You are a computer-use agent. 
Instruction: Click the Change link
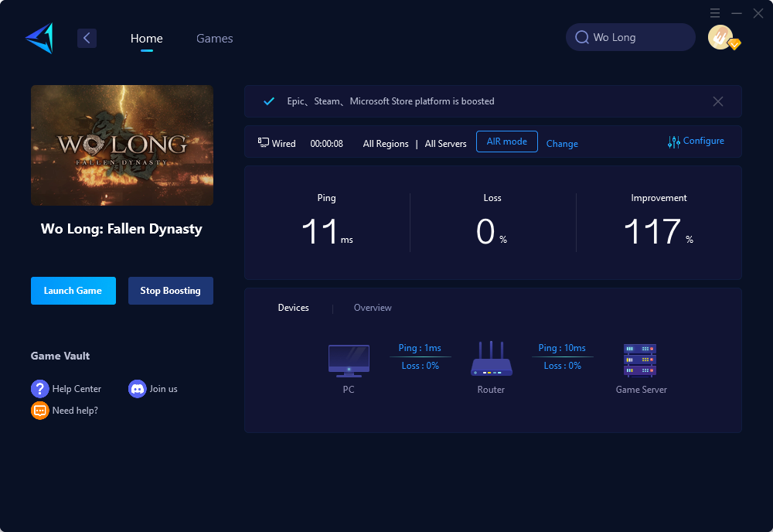pos(562,144)
